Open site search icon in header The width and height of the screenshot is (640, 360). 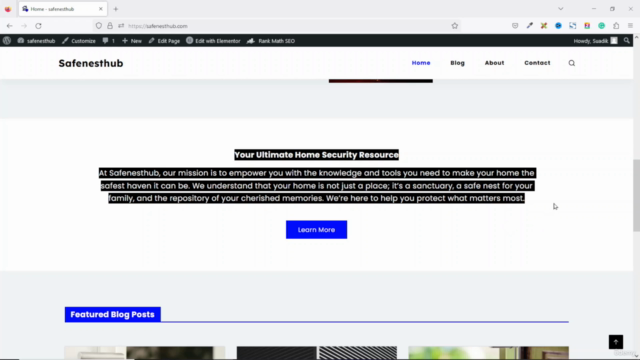572,63
